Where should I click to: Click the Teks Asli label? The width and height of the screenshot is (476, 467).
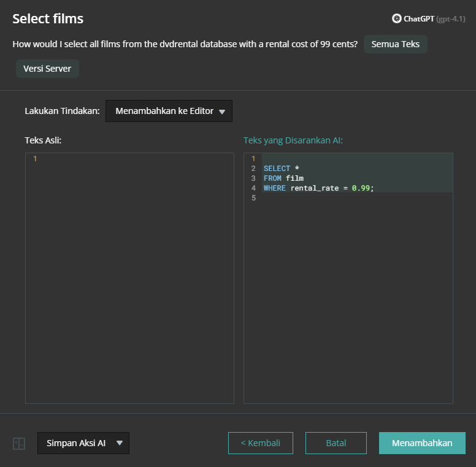tap(43, 140)
